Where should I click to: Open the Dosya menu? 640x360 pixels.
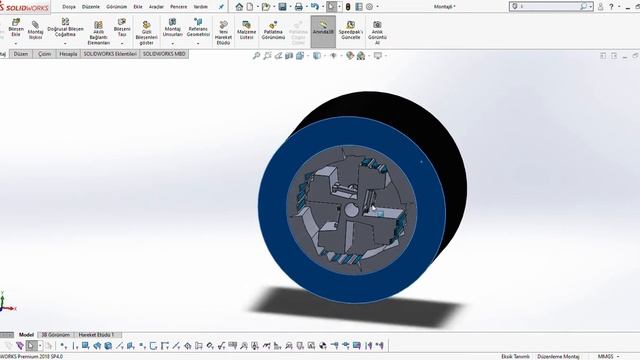(69, 7)
